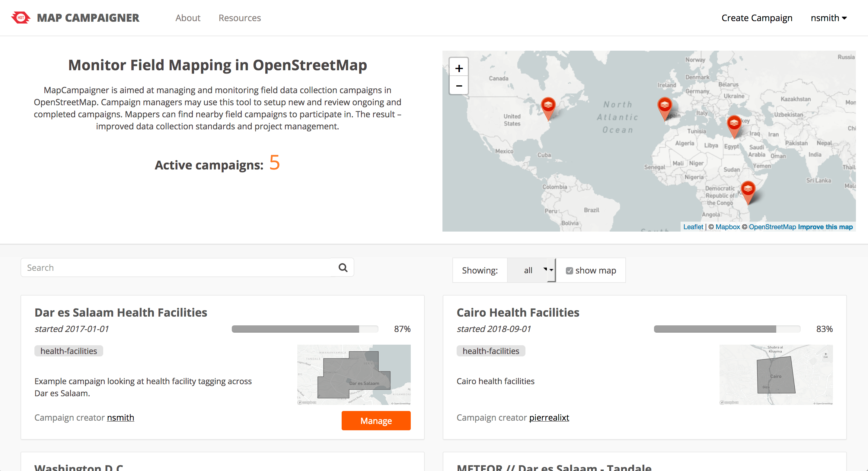Open the OpenStreetMap attribution link
Screen dimensions: 868x471
pyautogui.click(x=772, y=227)
